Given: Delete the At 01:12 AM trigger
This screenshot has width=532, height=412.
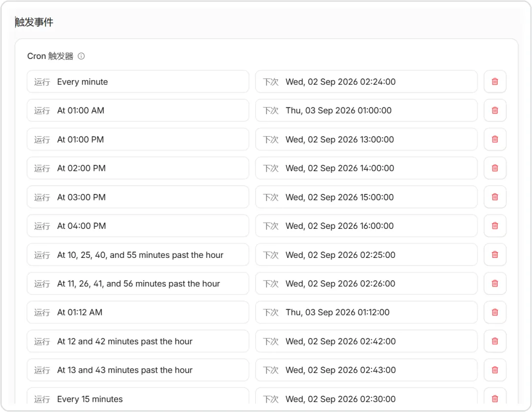Looking at the screenshot, I should point(495,312).
